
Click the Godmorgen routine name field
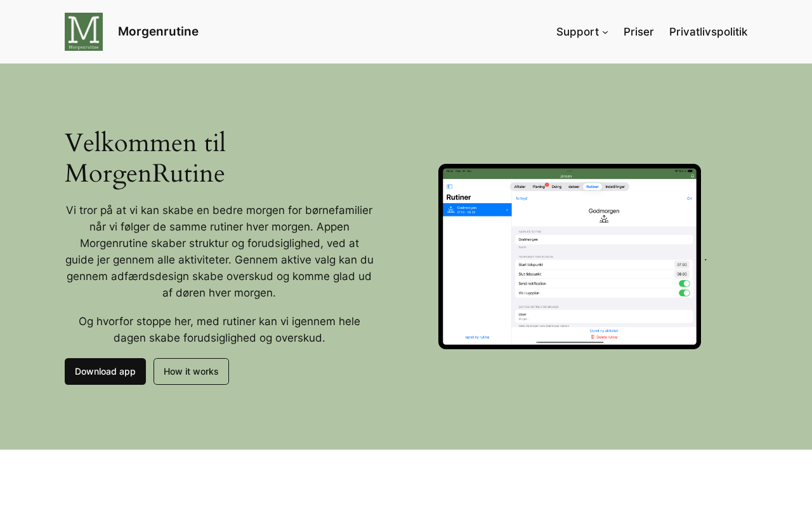pos(603,239)
